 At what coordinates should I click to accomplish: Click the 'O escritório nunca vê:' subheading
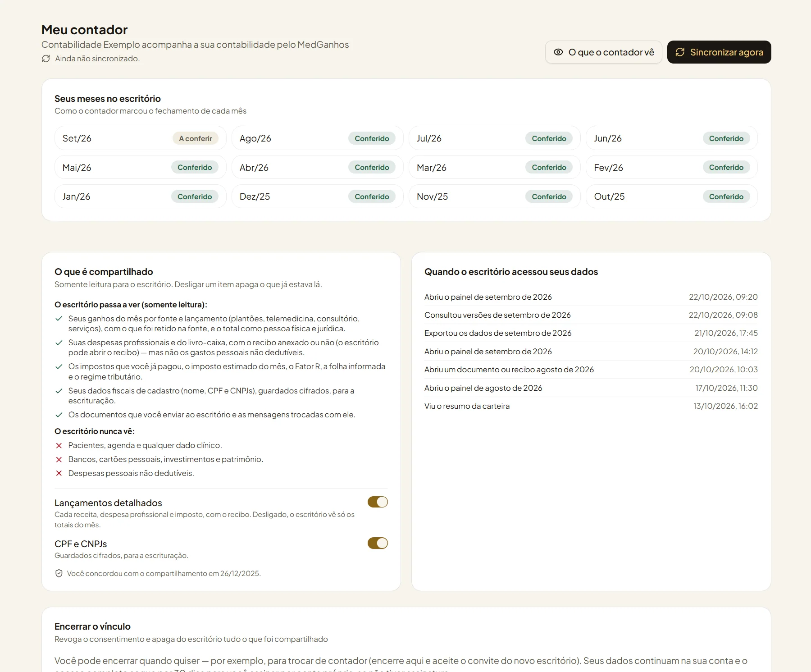95,431
